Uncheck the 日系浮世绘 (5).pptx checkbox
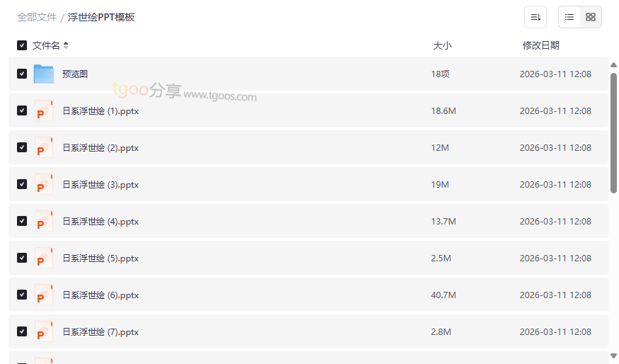This screenshot has width=619, height=364. click(x=22, y=258)
